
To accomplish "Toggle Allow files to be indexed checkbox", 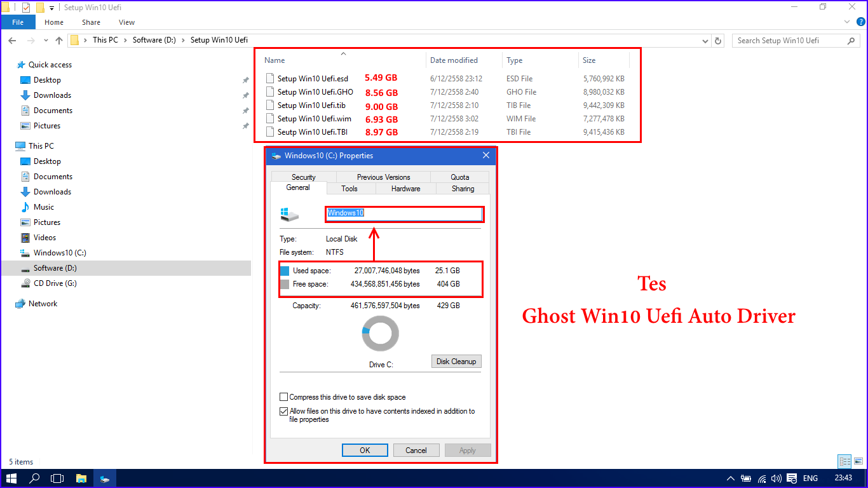I will click(284, 411).
